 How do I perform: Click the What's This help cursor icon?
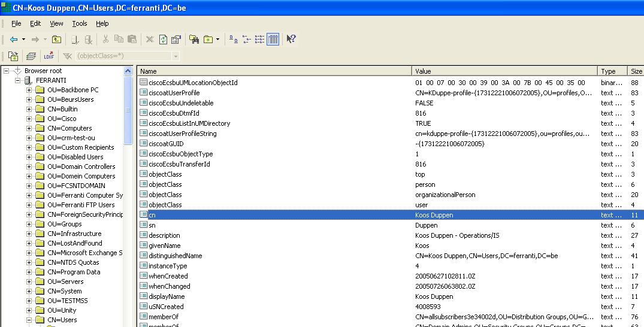click(291, 39)
